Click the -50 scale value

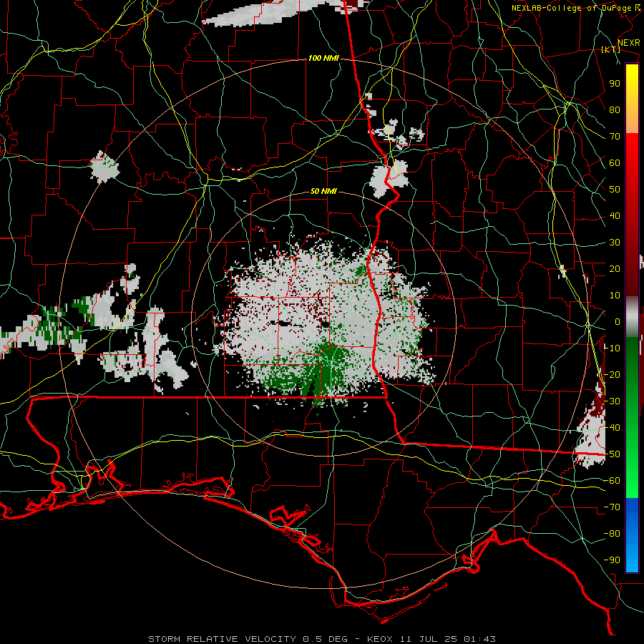612,454
